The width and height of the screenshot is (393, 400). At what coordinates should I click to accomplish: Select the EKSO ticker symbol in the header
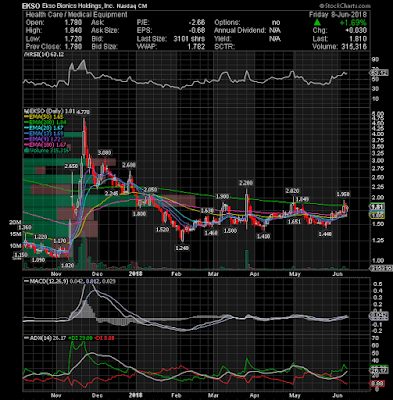(30, 6)
